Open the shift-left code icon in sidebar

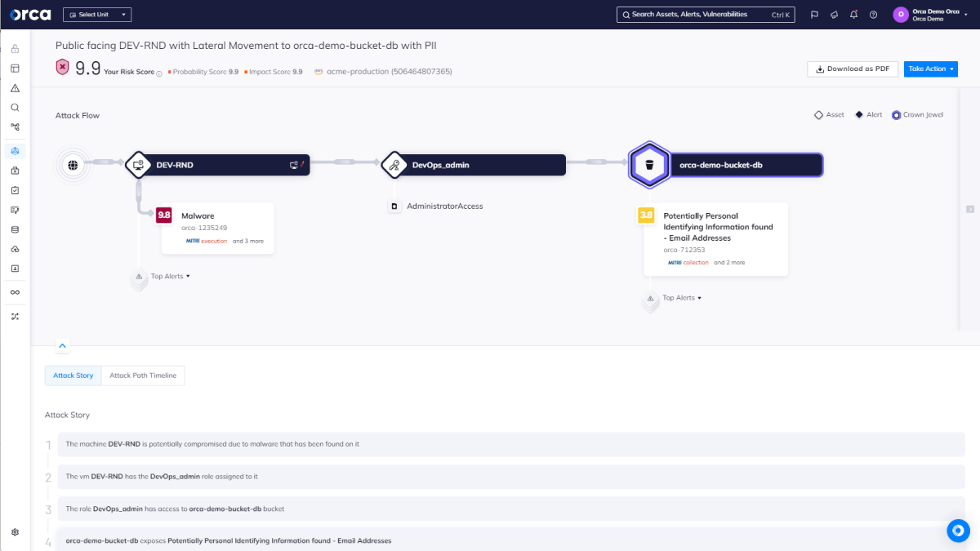click(x=15, y=210)
